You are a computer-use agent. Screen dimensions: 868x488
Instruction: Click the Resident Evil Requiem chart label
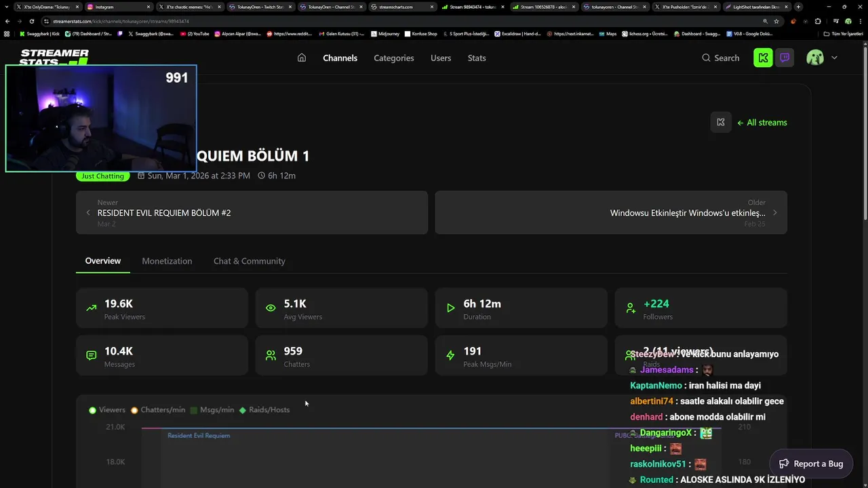(199, 436)
